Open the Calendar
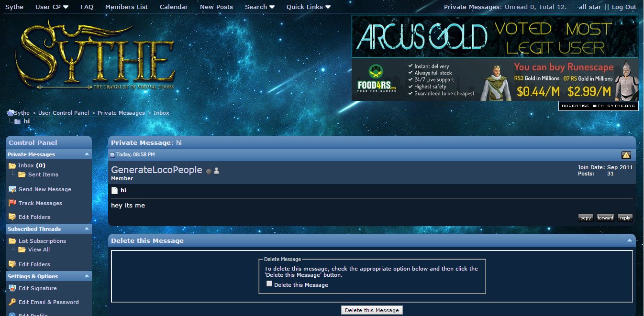 pos(174,7)
